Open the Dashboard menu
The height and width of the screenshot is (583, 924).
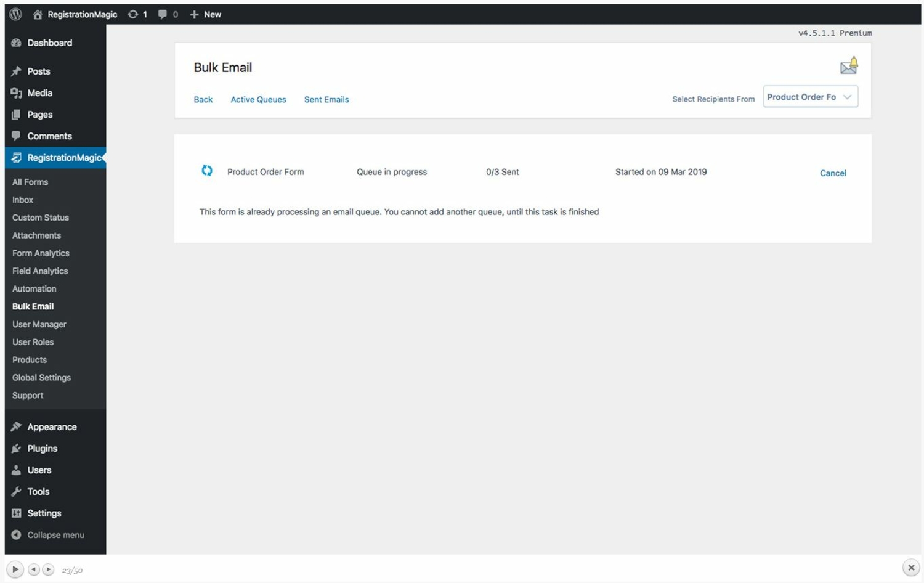(x=55, y=43)
